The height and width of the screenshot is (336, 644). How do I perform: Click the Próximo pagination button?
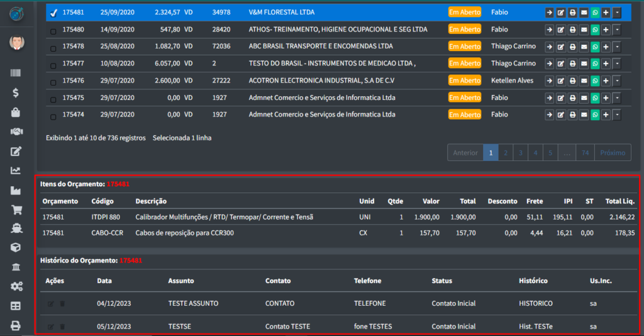[613, 153]
